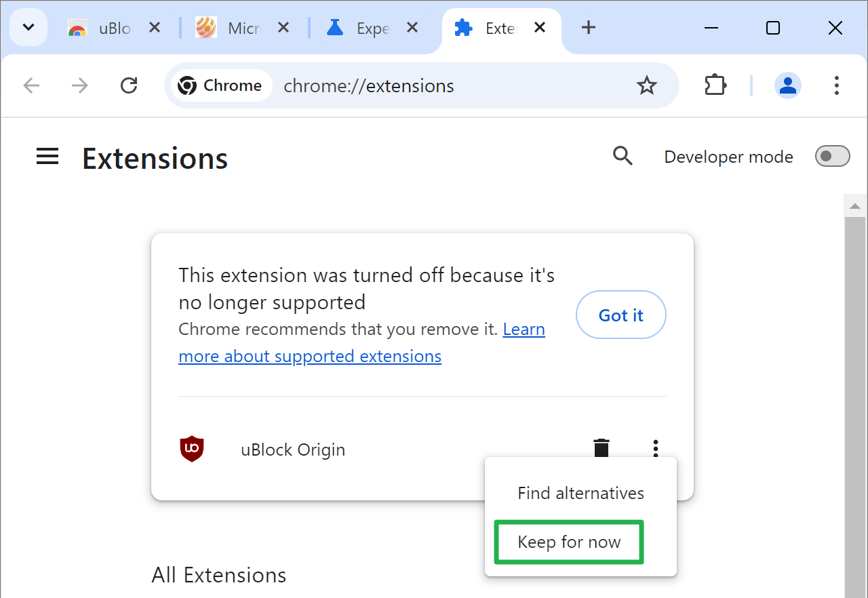Click the uBlock Origin shield logo
The image size is (868, 598).
point(192,449)
